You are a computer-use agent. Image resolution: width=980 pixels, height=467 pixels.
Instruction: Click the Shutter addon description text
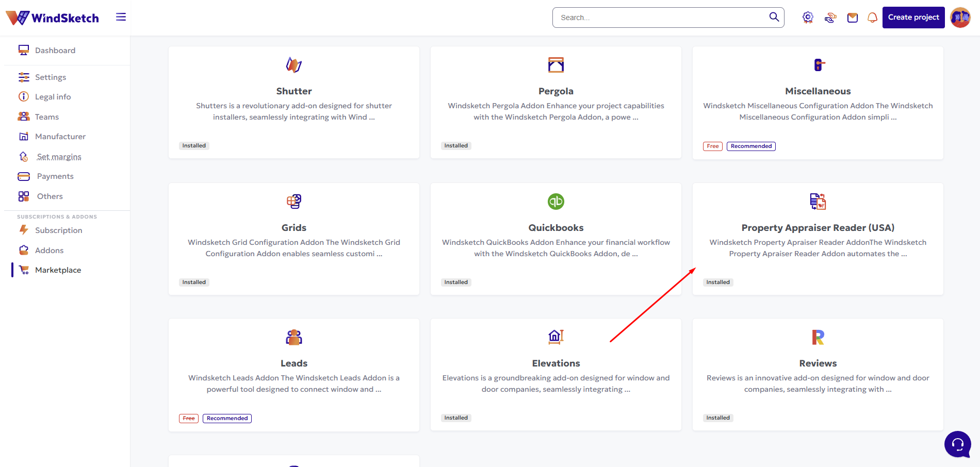pos(294,111)
